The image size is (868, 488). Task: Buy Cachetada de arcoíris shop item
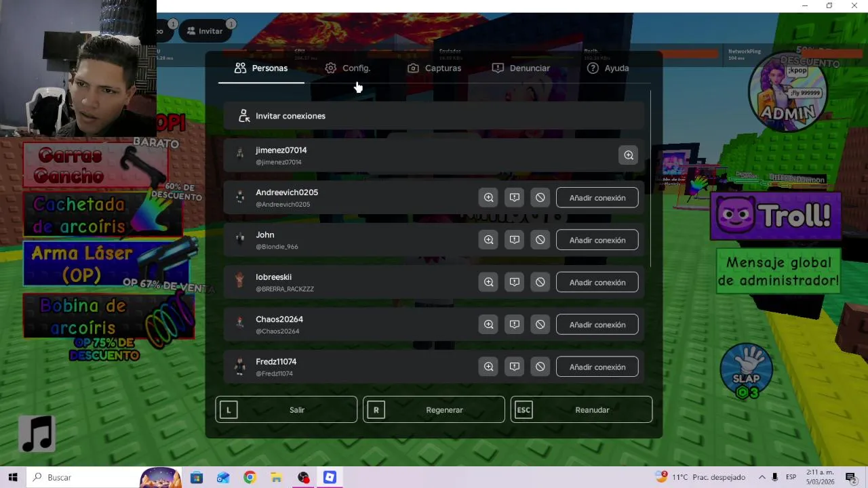point(103,215)
